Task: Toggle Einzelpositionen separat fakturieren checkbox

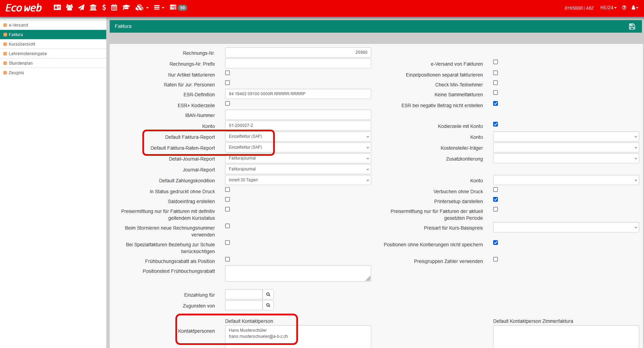Action: (x=496, y=73)
